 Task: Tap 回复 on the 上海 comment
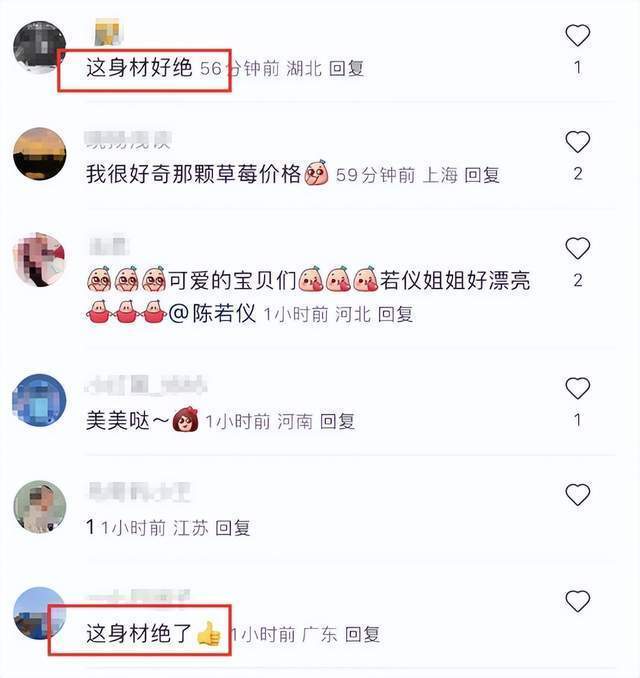point(482,175)
